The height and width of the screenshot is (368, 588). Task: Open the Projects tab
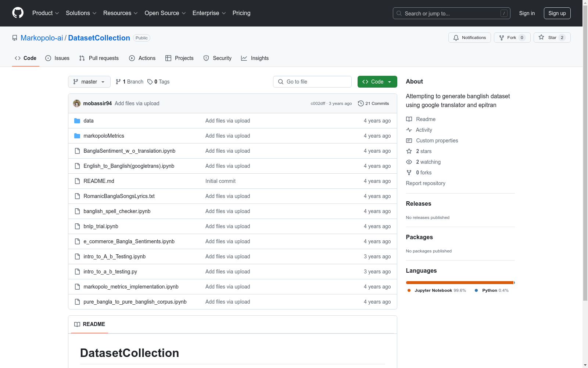(x=179, y=58)
